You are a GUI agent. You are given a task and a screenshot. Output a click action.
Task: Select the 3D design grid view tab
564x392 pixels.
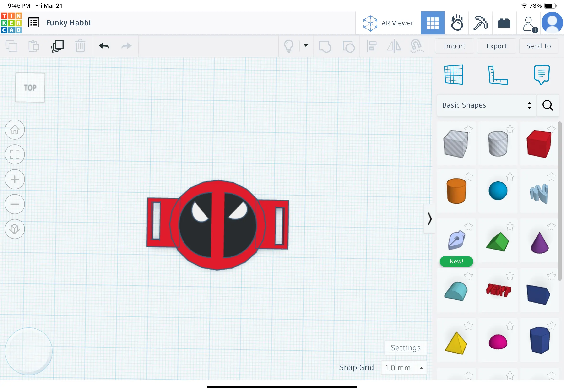pos(432,23)
